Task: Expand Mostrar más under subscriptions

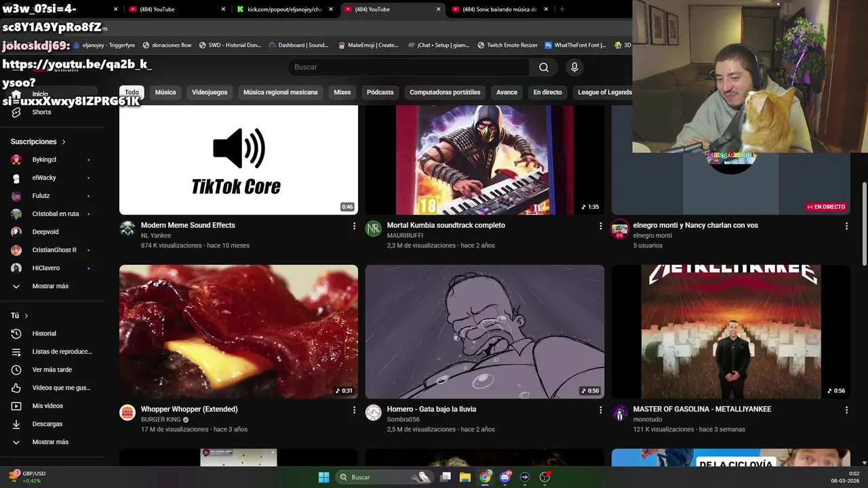Action: coord(52,286)
